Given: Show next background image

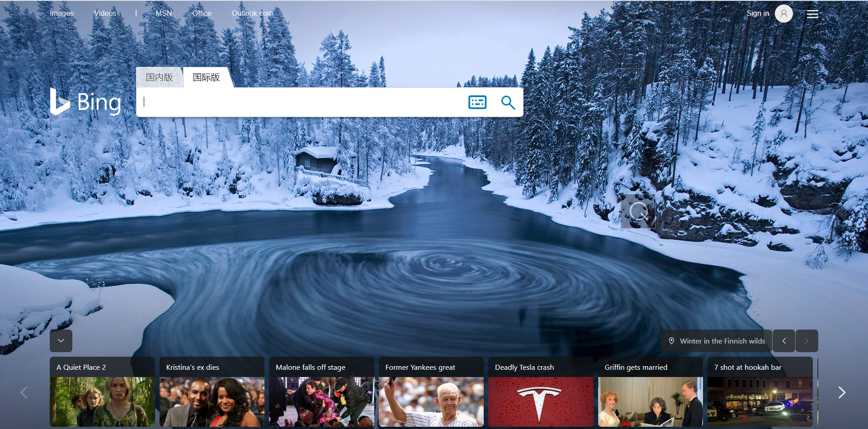Looking at the screenshot, I should [807, 341].
